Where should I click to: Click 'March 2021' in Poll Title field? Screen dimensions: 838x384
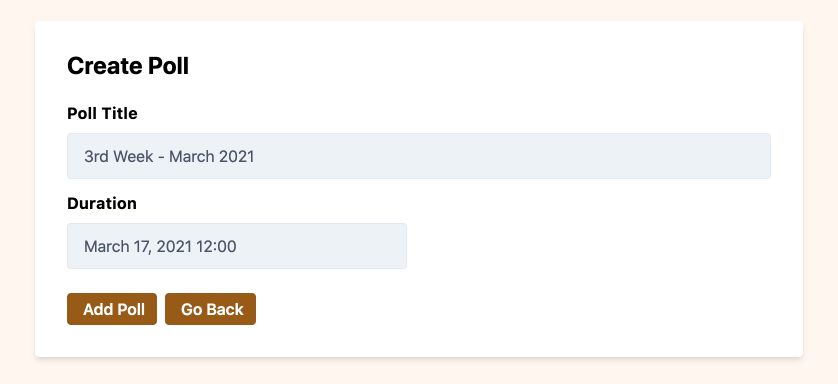(212, 156)
